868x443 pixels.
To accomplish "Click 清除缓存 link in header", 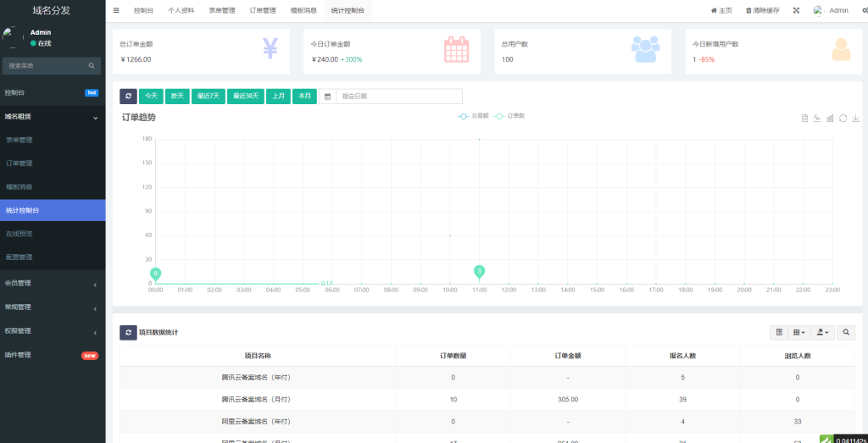I will tap(762, 11).
